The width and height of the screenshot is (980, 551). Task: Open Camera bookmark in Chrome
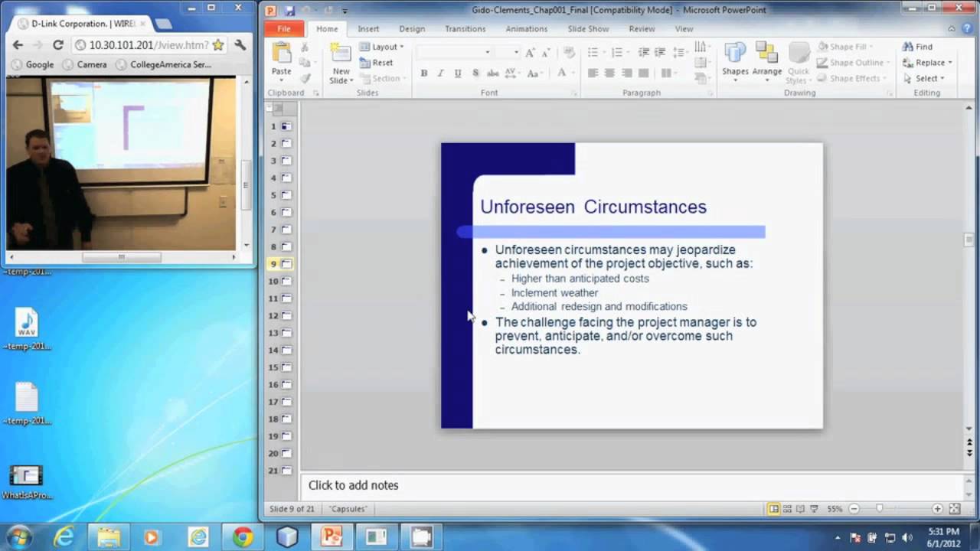[84, 64]
